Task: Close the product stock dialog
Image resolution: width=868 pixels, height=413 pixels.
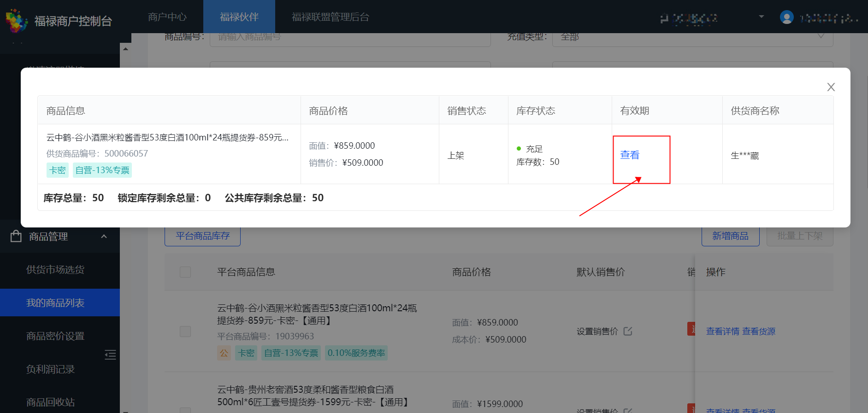Action: 831,87
